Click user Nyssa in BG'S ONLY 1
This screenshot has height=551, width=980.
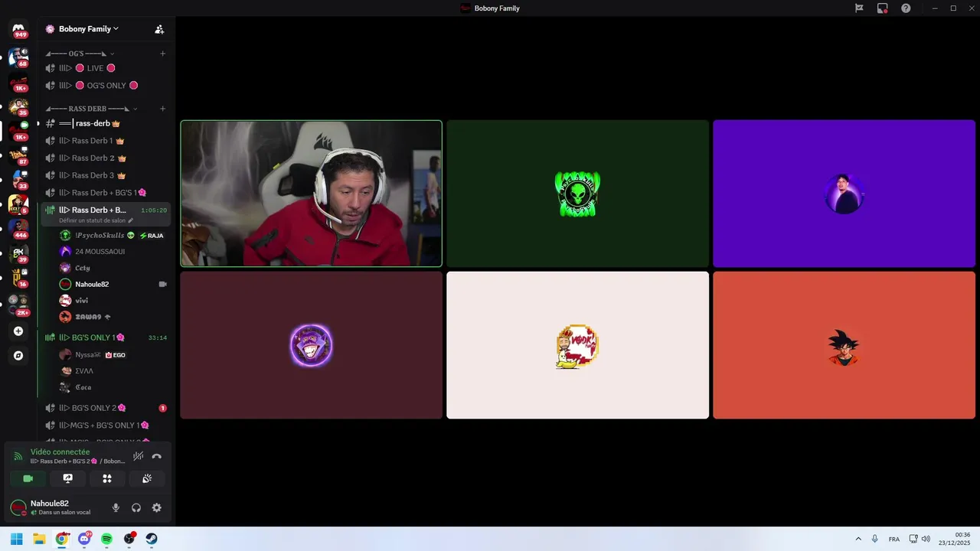click(x=113, y=355)
